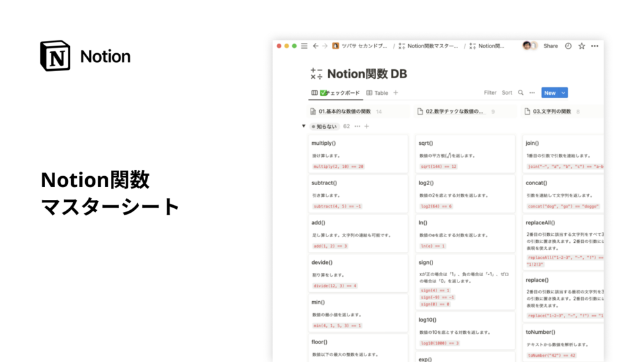Open the log10() card

(465, 331)
